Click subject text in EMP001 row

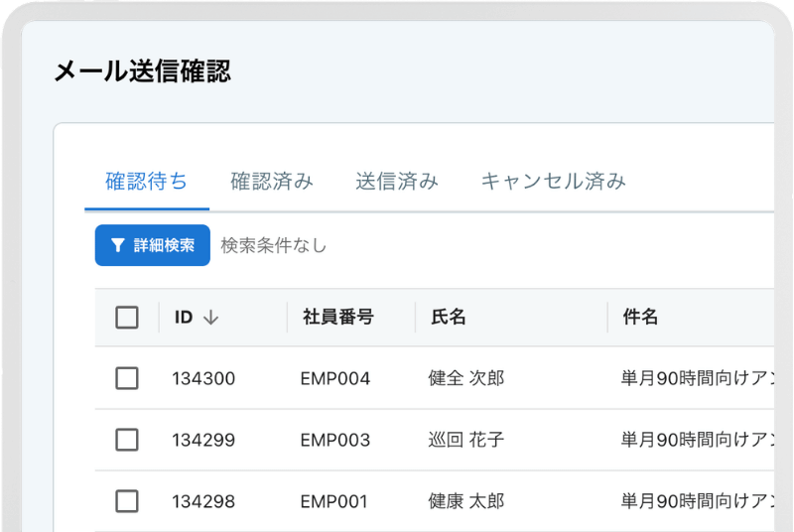coord(698,501)
